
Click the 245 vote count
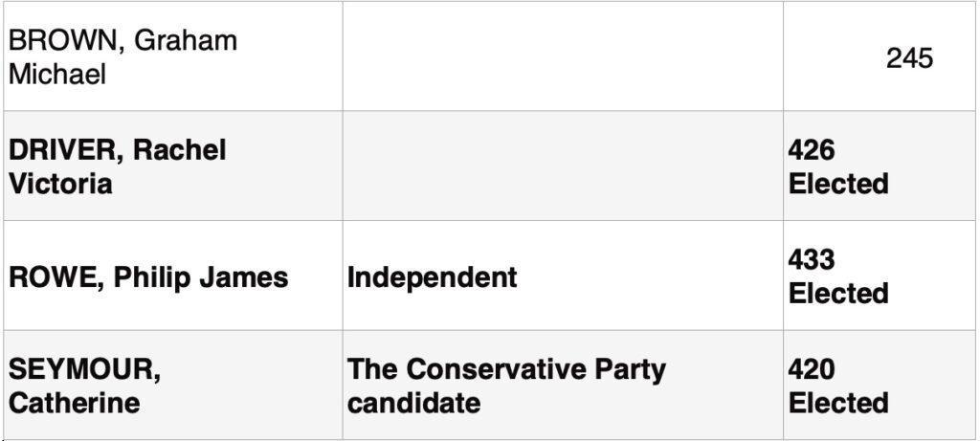909,58
